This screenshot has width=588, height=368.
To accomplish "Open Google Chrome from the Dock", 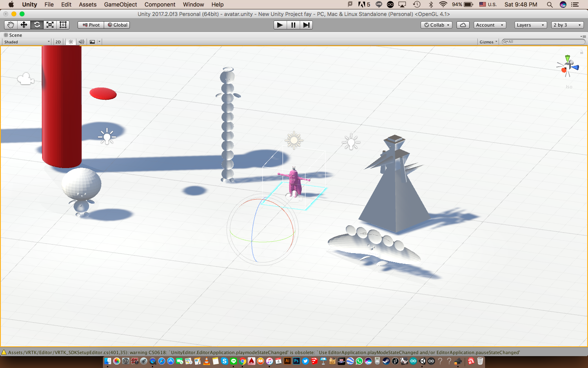I will [x=243, y=361].
